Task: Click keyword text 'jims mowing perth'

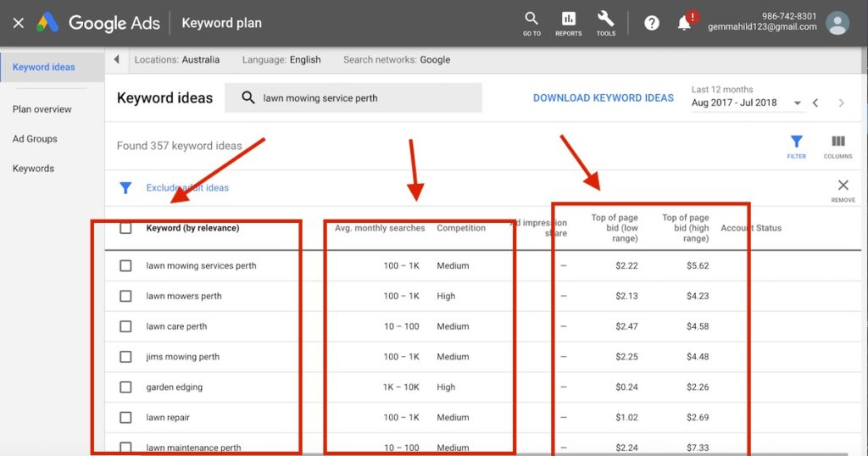Action: [x=183, y=357]
